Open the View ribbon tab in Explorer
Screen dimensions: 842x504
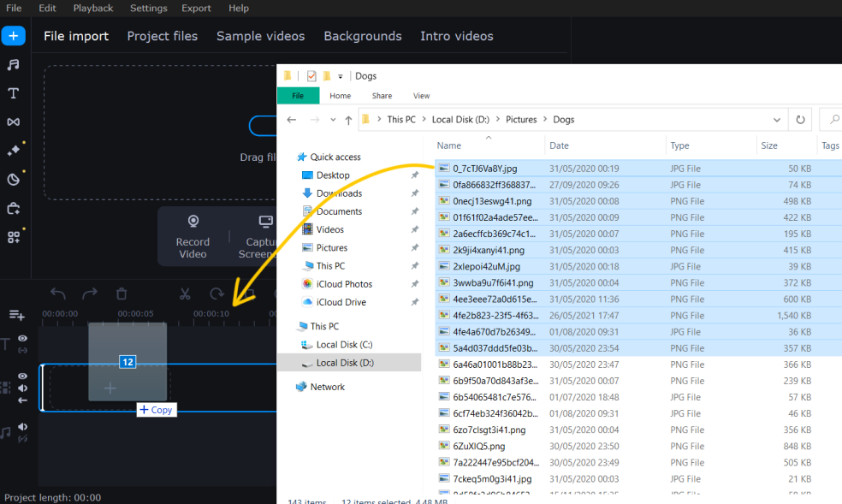[x=421, y=96]
